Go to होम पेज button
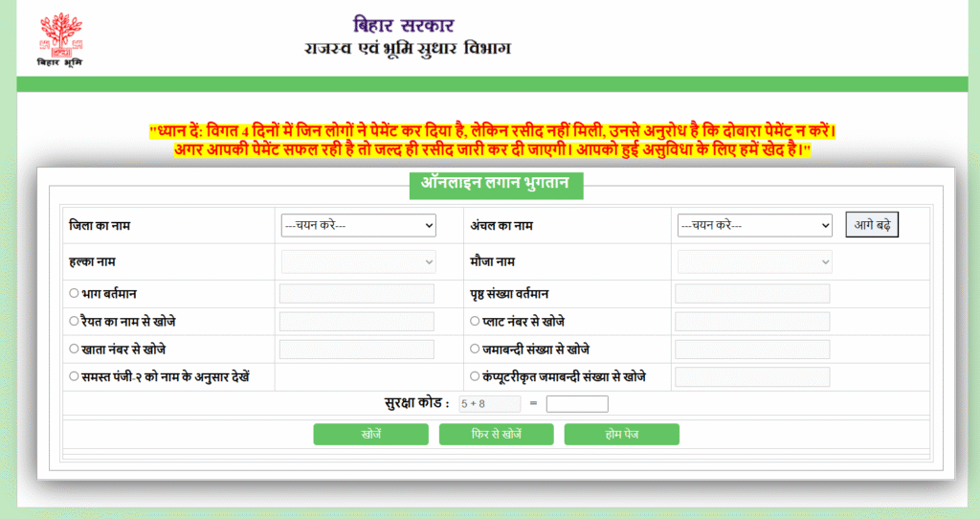 [622, 435]
